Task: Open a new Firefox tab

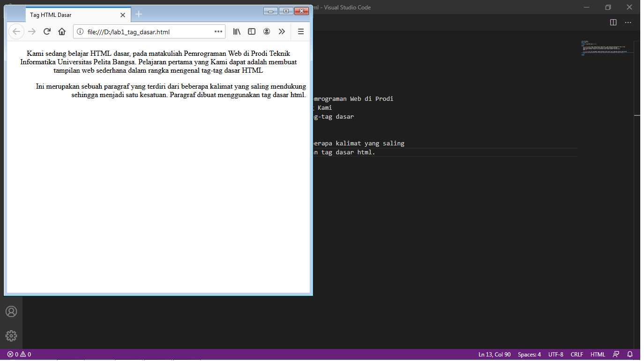Action: pos(139,15)
